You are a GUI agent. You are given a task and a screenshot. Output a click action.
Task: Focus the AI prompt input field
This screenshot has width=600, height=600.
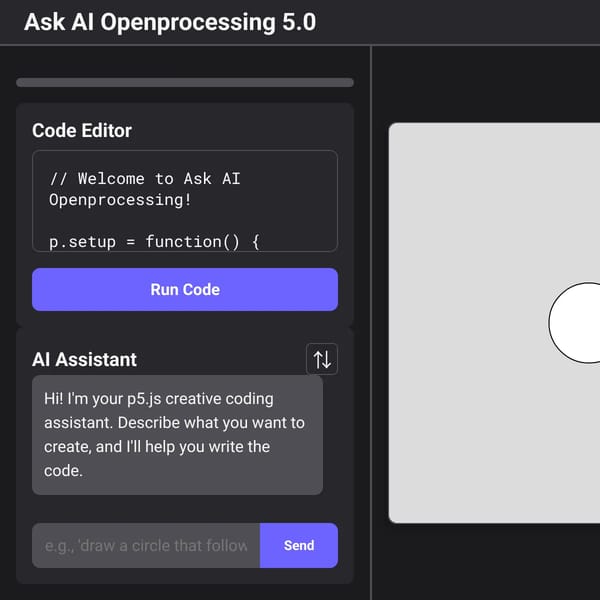(x=146, y=545)
